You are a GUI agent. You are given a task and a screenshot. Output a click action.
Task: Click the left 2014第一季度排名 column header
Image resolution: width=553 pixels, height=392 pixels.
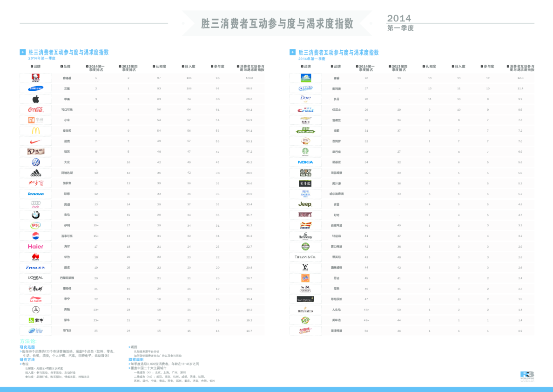pos(96,68)
